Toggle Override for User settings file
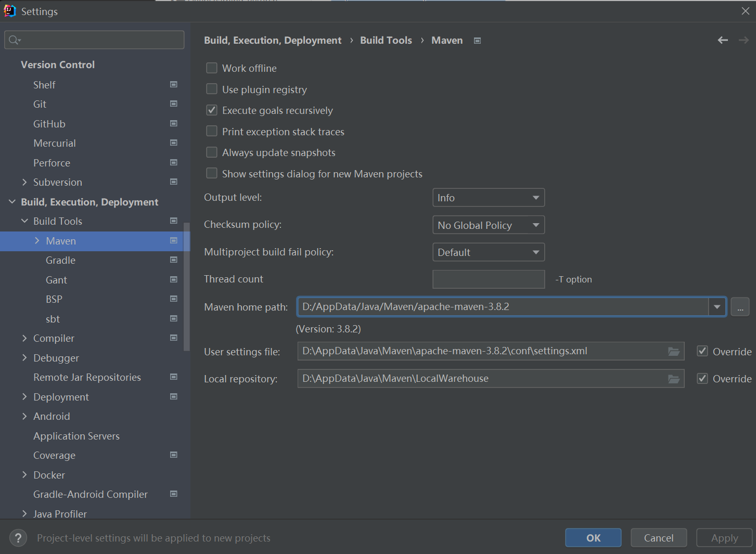 pyautogui.click(x=702, y=351)
